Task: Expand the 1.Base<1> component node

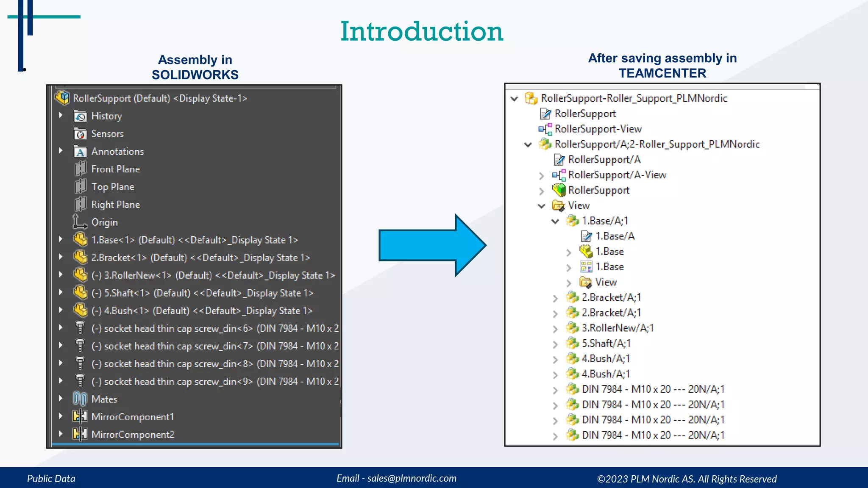Action: (61, 239)
